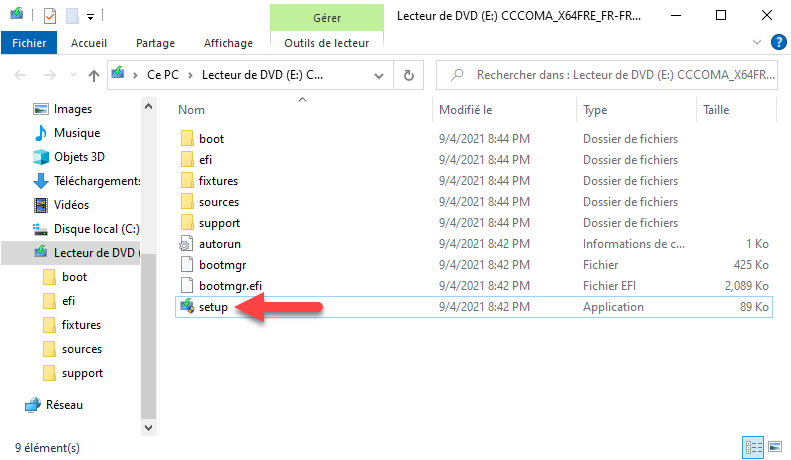The image size is (791, 460).
Task: Click the navigation pane scroll down arrow
Action: click(148, 428)
